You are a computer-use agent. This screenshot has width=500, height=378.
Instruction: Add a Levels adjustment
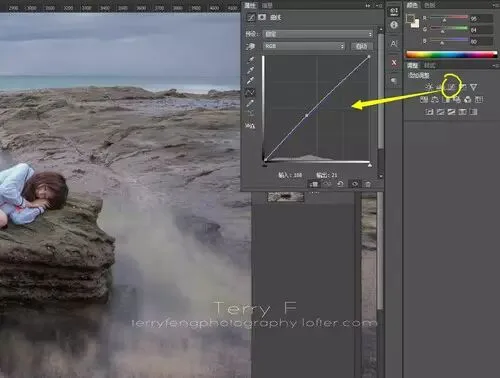440,87
